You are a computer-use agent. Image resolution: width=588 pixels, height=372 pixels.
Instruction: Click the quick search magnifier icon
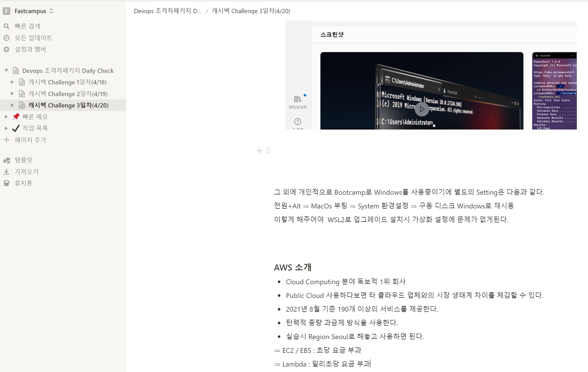(x=7, y=26)
